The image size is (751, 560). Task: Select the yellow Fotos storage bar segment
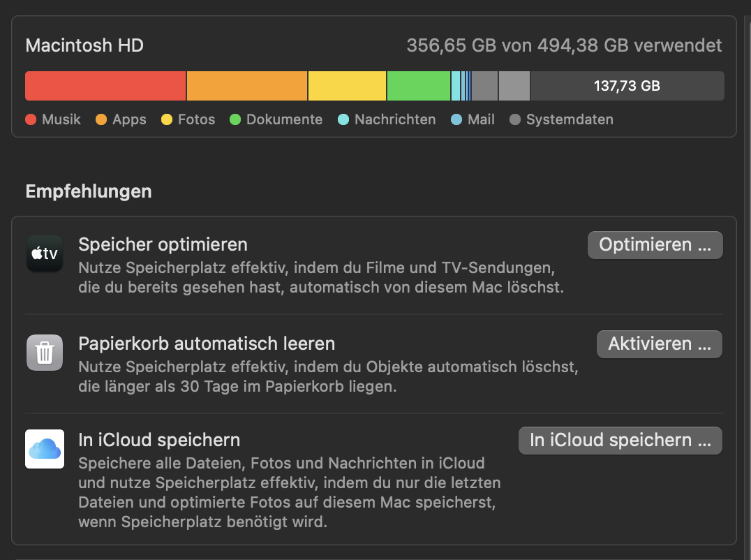tap(348, 86)
